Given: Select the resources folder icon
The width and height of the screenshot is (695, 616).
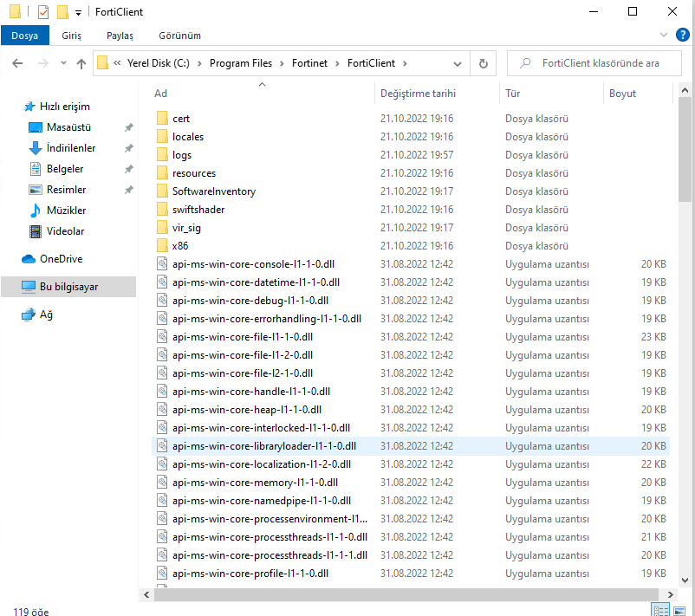Looking at the screenshot, I should [162, 172].
